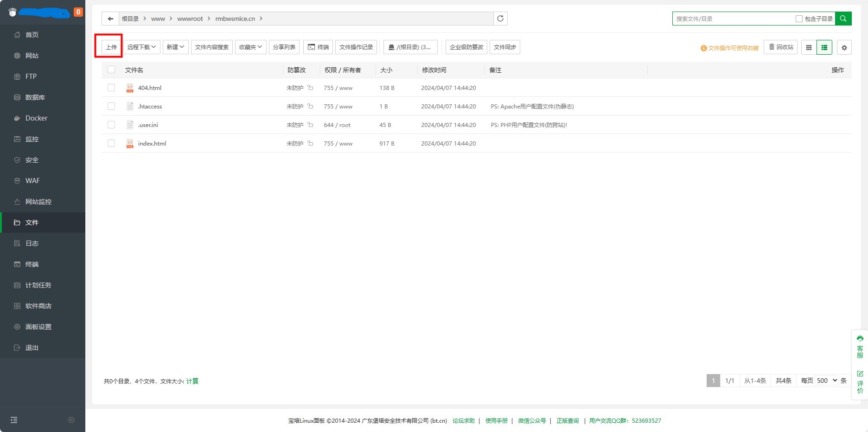
Task: Open 文件操作记录 file operation log
Action: point(356,47)
